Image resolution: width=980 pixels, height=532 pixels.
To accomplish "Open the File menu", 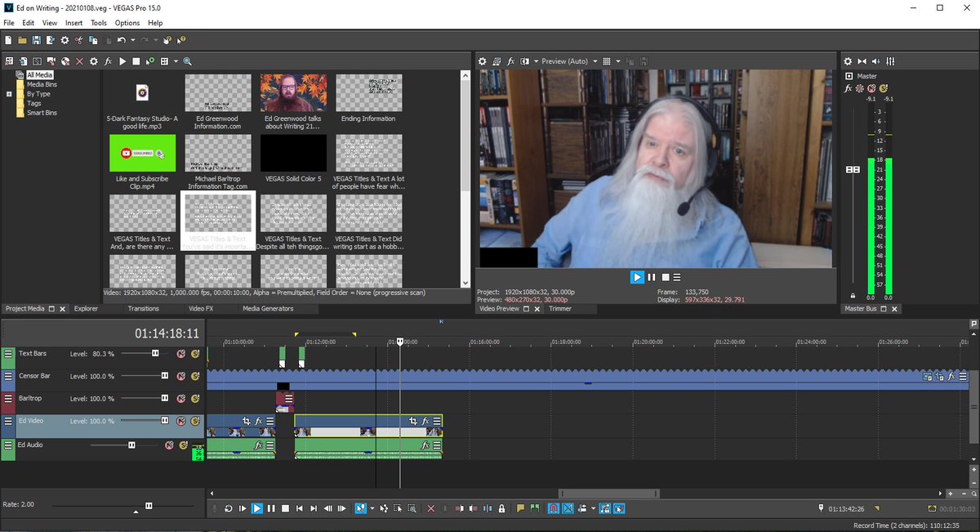I will pos(9,23).
